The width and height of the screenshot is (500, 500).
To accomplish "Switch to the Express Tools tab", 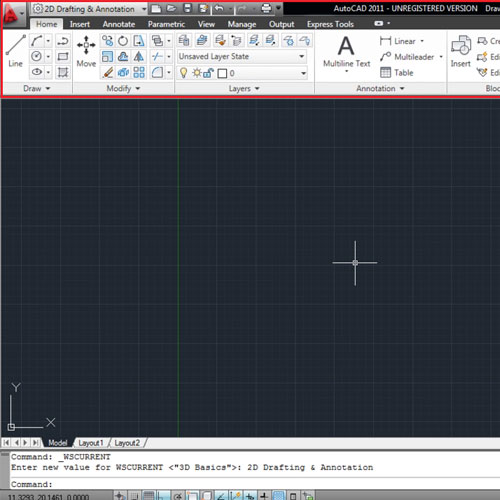I will (330, 24).
